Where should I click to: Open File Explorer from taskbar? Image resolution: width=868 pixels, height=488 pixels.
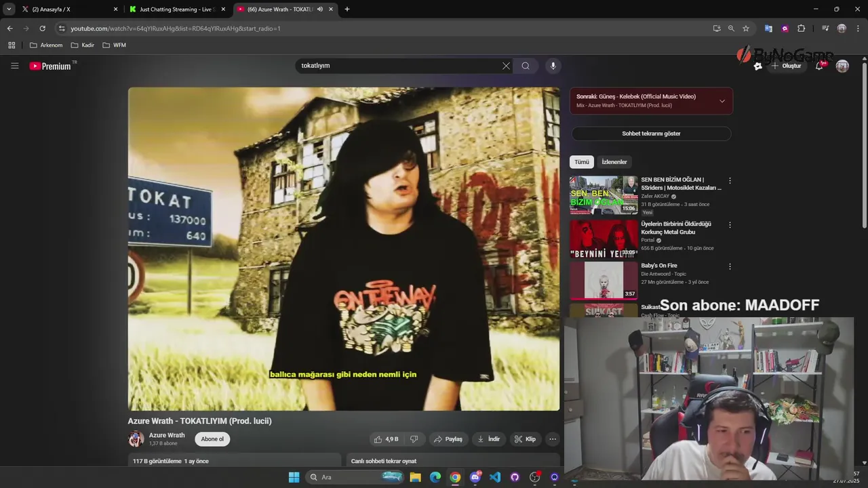tap(415, 477)
